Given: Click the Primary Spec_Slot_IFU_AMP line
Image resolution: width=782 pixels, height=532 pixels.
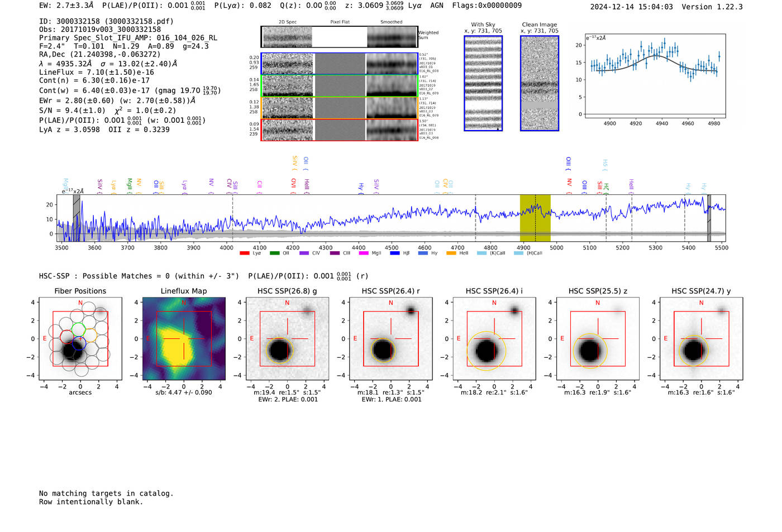Looking at the screenshot, I should click(128, 38).
